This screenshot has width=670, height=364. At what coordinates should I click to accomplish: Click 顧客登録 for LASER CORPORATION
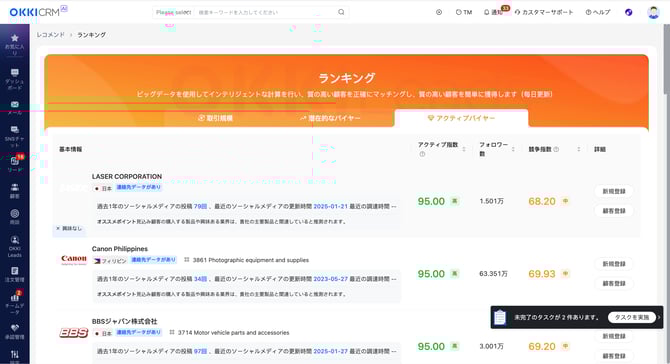tap(614, 211)
